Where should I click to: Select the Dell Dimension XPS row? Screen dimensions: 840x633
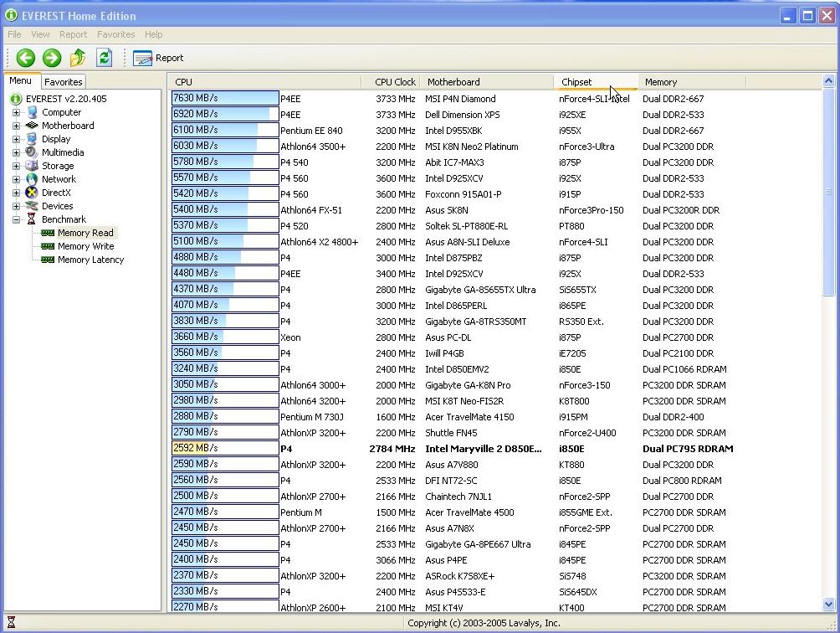point(495,115)
